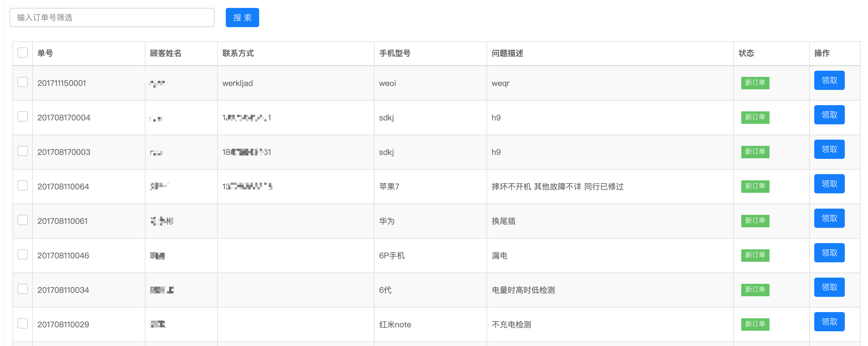The width and height of the screenshot is (868, 346).
Task: Select the 问题描述 cell reading 电量时高时低检测
Action: tap(523, 290)
